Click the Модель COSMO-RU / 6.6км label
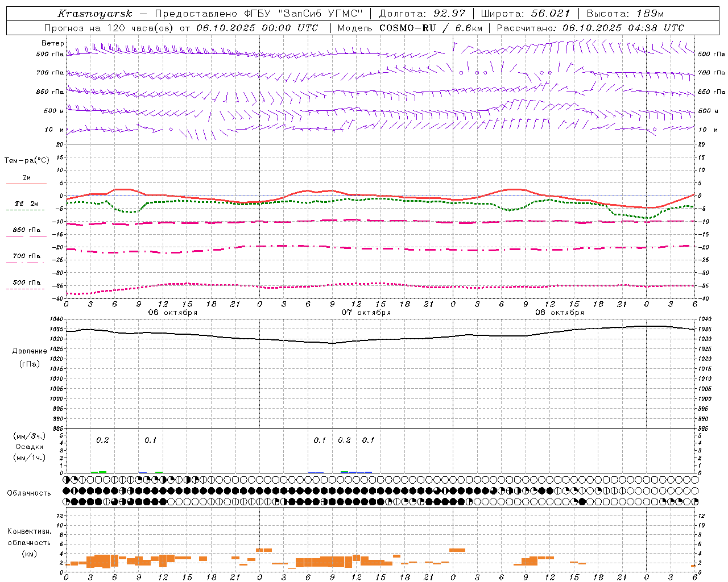Image resolution: width=728 pixels, height=582 pixels. point(410,28)
